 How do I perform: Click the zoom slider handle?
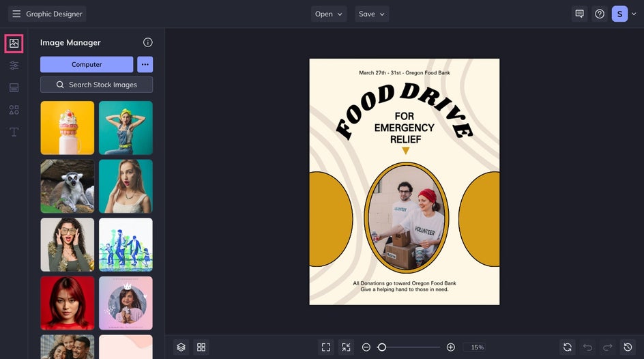[x=382, y=347]
